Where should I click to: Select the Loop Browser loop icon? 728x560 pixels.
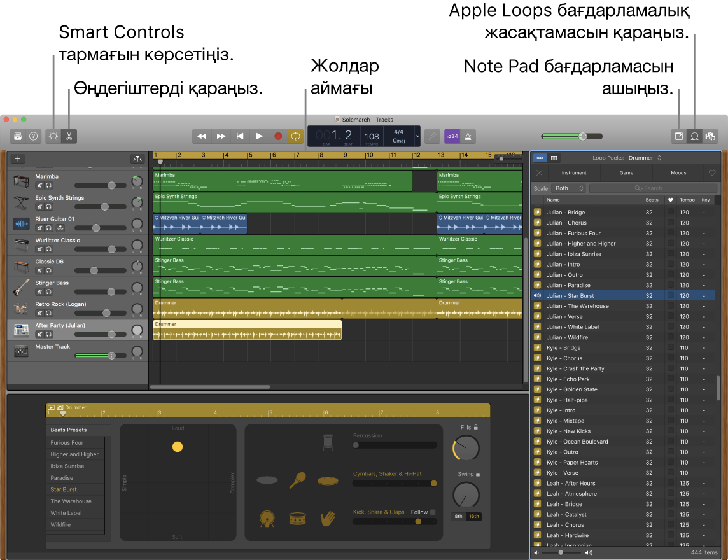pos(694,136)
